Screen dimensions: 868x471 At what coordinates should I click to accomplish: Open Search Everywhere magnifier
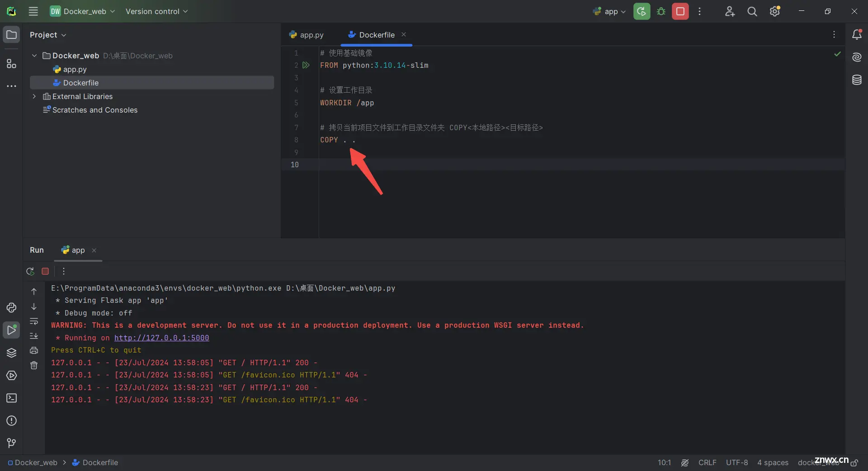tap(752, 11)
